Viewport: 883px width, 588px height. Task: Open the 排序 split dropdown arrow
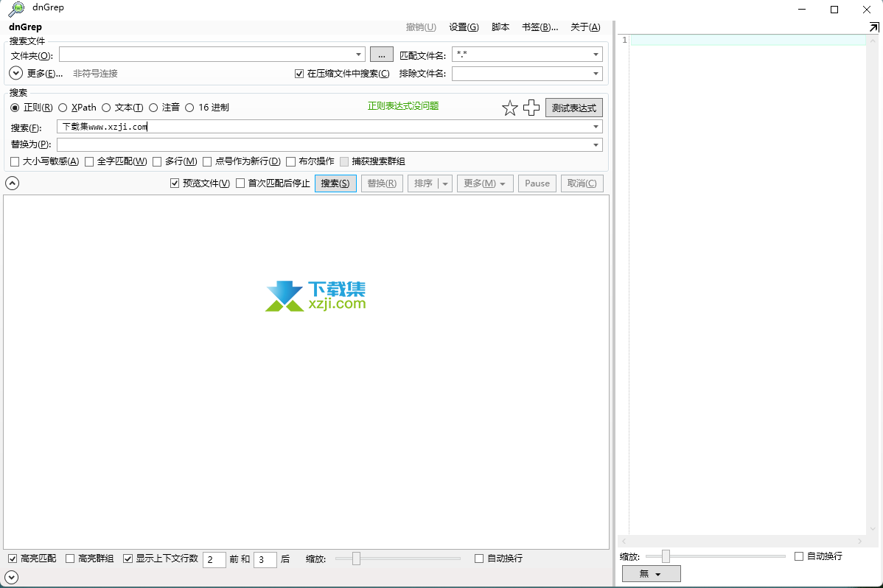point(445,183)
